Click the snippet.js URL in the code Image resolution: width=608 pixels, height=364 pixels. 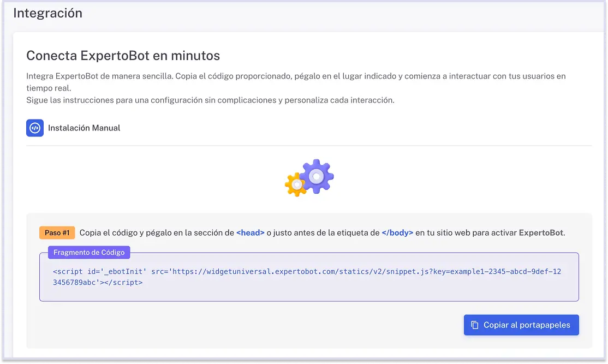click(382, 271)
